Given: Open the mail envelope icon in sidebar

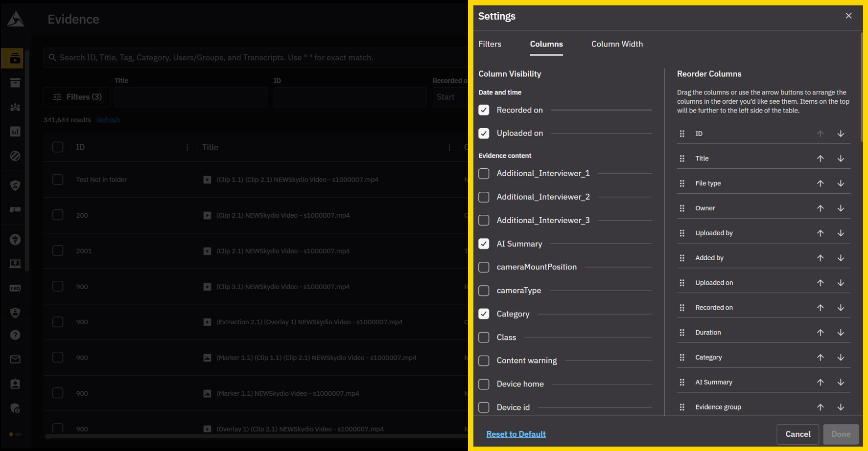Looking at the screenshot, I should [15, 360].
